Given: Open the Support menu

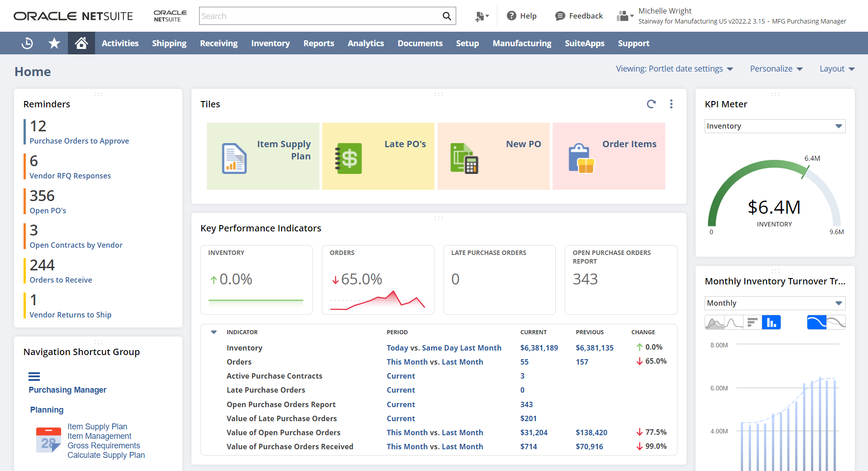Looking at the screenshot, I should tap(634, 43).
